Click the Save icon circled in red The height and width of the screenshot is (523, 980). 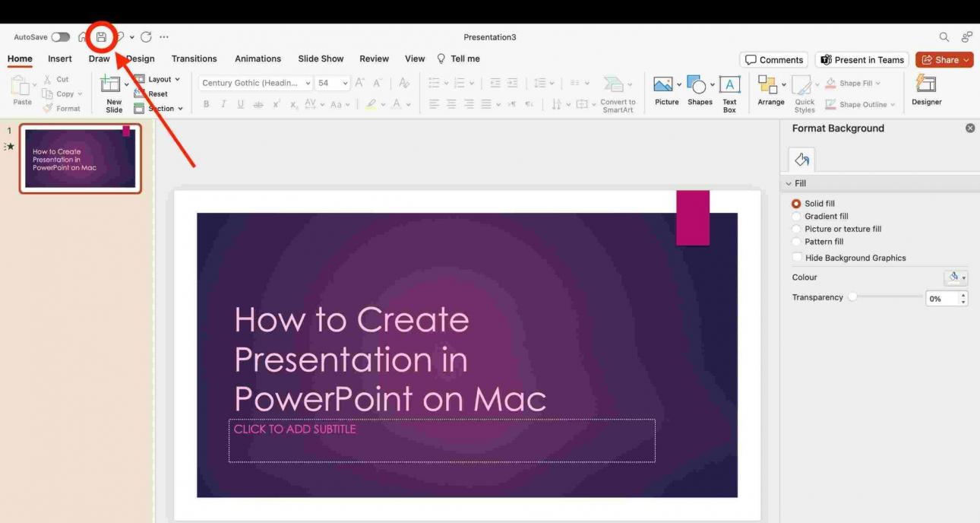point(101,36)
